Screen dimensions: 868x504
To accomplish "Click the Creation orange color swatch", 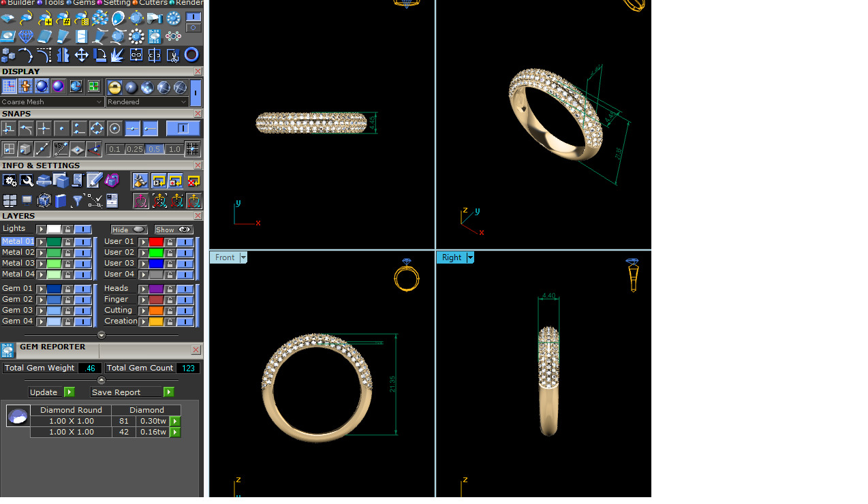I will [156, 321].
